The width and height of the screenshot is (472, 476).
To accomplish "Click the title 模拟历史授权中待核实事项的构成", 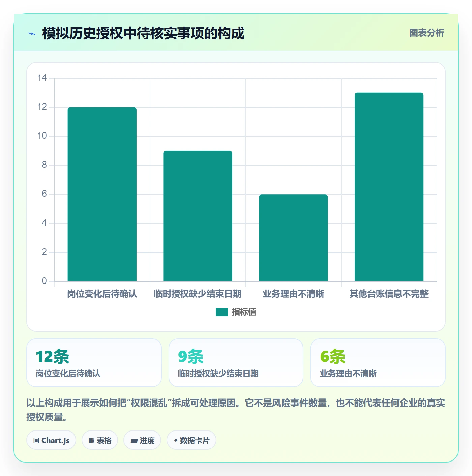I will pos(143,34).
